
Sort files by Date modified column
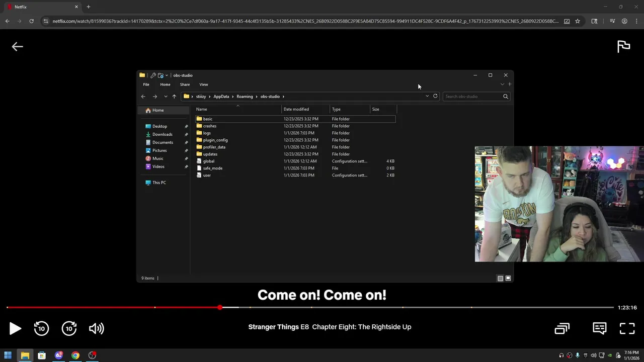(x=306, y=109)
